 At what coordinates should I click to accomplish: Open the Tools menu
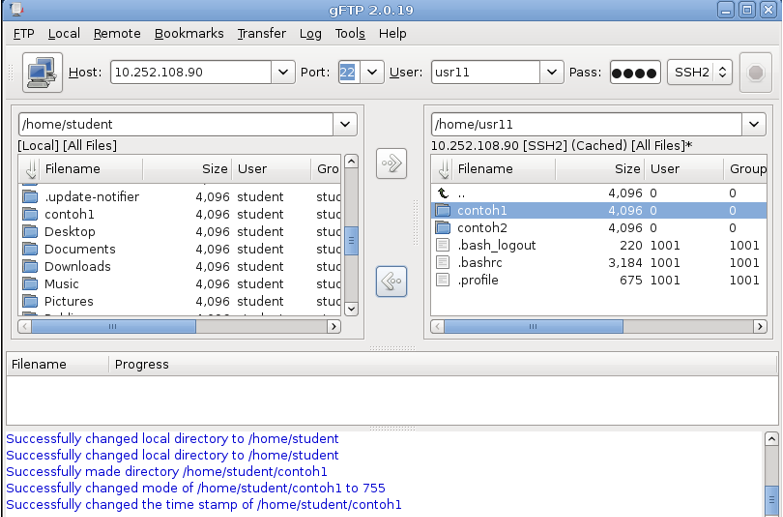(x=350, y=34)
